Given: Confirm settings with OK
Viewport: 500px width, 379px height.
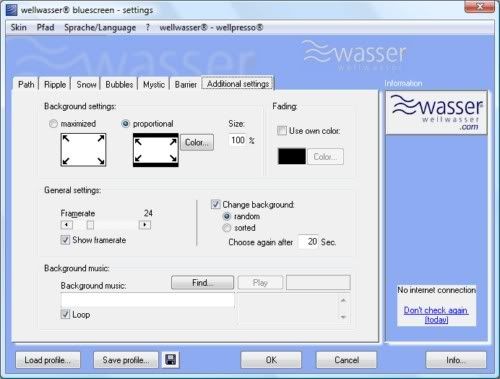Looking at the screenshot, I should pyautogui.click(x=271, y=360).
